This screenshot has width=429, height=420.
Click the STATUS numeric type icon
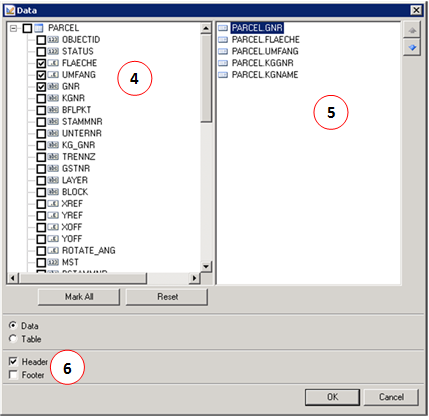point(53,52)
